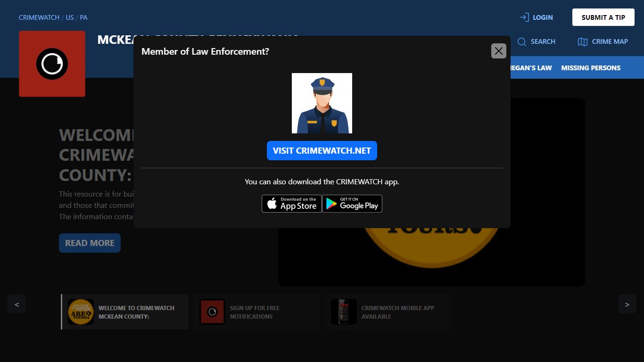Viewport: 644px width, 362px height.
Task: Click the US breadcrumb link
Action: pyautogui.click(x=70, y=17)
